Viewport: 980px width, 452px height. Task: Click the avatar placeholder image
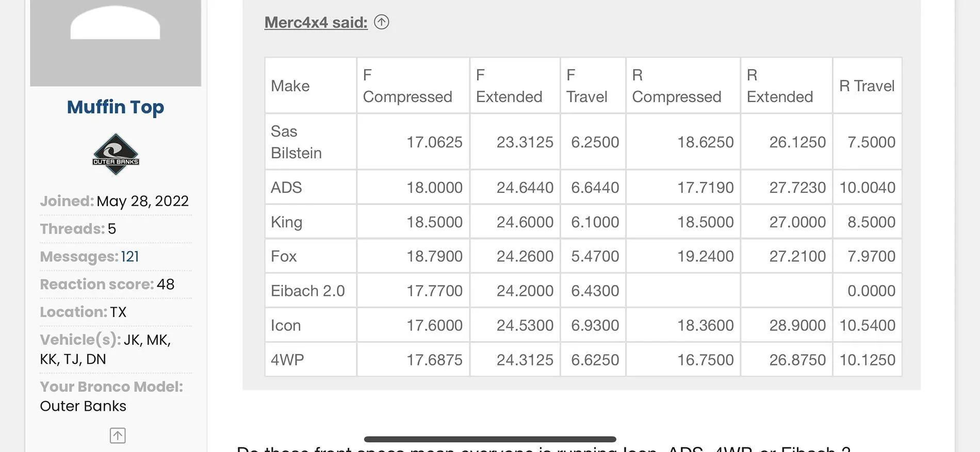(116, 43)
